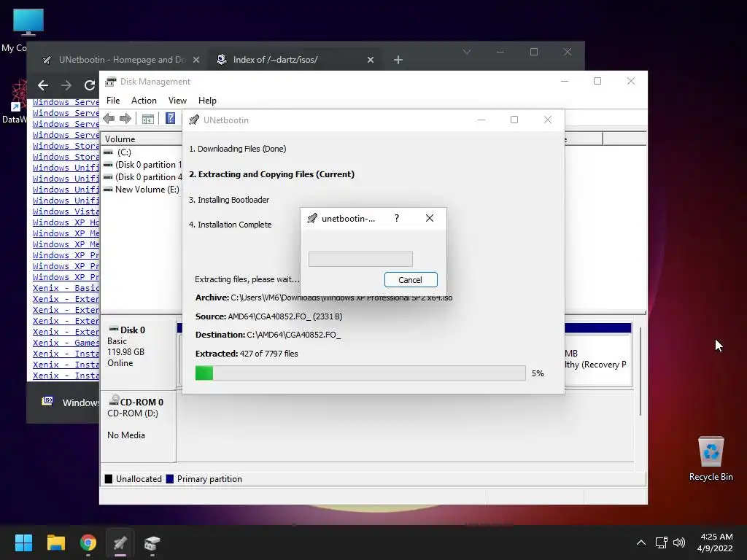Click the green extraction progress bar
The width and height of the screenshot is (747, 560).
click(x=360, y=373)
